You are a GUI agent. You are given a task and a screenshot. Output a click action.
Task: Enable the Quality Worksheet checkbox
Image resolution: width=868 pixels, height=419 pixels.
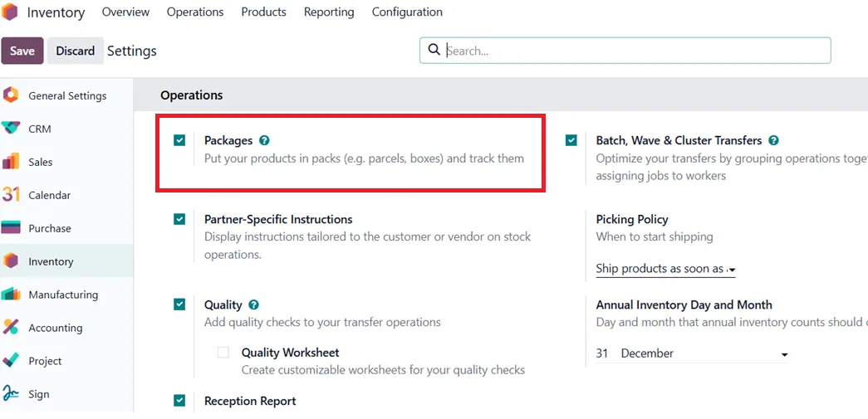(223, 353)
